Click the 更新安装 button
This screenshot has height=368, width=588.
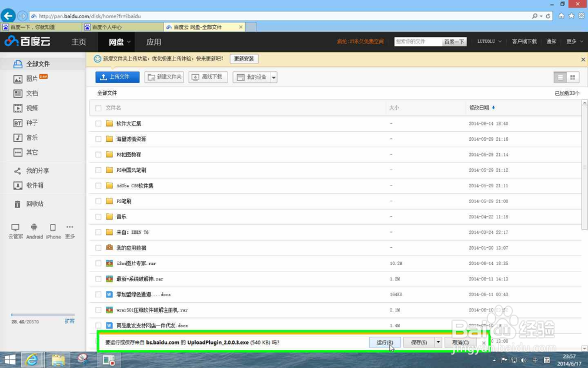coord(244,58)
